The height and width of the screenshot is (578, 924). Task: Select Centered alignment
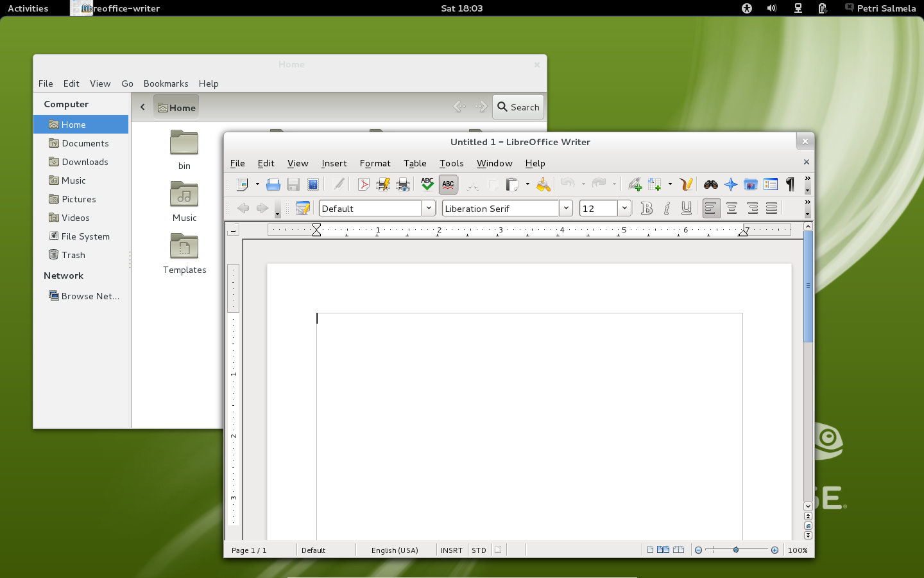point(732,208)
